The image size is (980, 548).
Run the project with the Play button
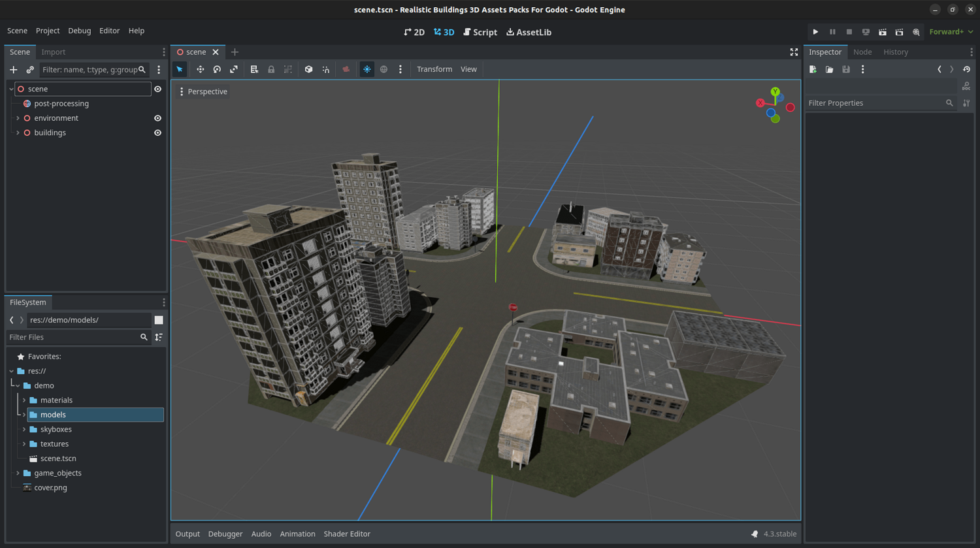pos(815,32)
